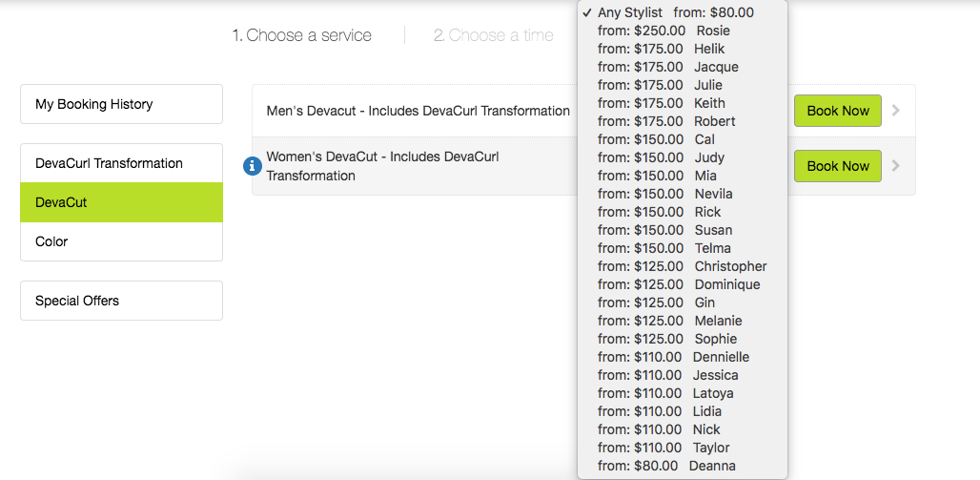Screen dimensions: 980x480
Task: Pick Christopher from the stylist list
Action: (682, 266)
